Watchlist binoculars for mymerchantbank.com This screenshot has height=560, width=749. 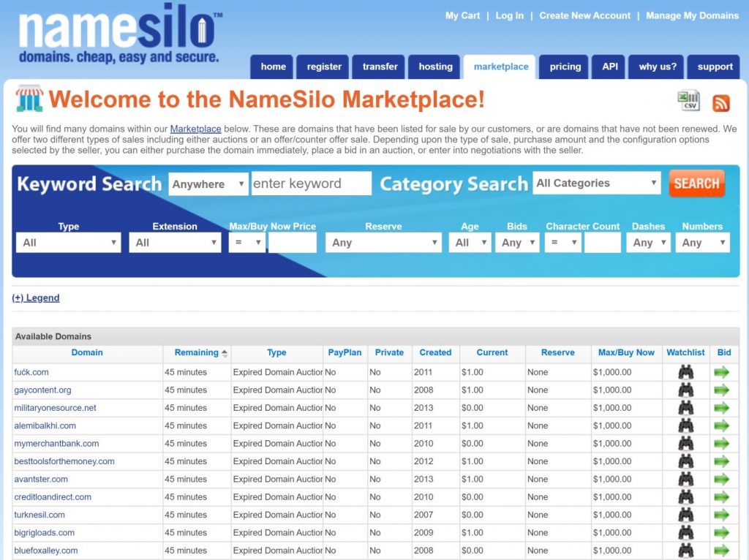coord(686,444)
